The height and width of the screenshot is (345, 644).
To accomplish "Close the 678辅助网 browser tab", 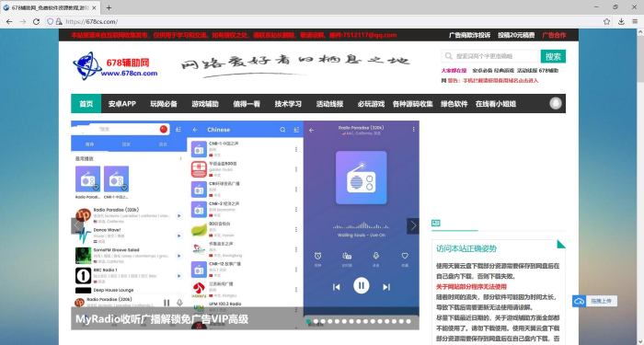I will (94, 7).
